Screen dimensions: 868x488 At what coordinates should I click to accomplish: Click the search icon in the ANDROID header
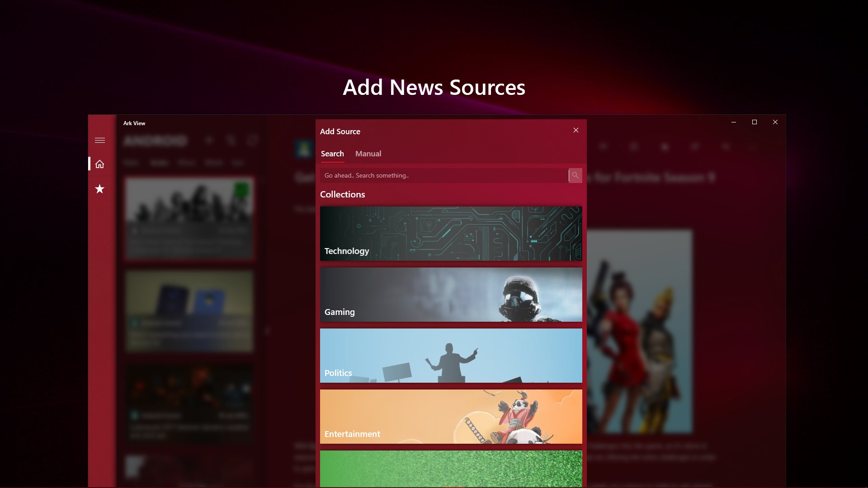pos(231,141)
